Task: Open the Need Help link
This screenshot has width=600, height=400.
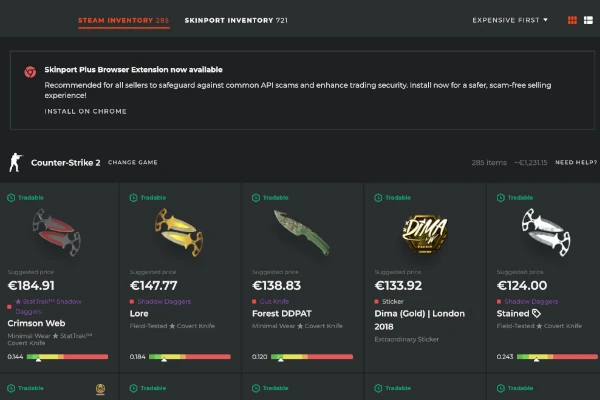Action: [576, 162]
